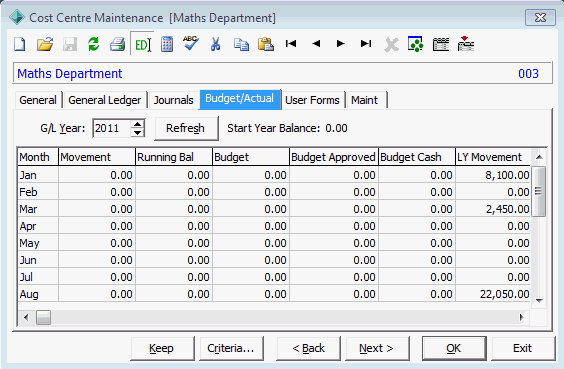The image size is (564, 369).
Task: Click the horizontal scrollbar left arrow
Action: click(x=26, y=317)
